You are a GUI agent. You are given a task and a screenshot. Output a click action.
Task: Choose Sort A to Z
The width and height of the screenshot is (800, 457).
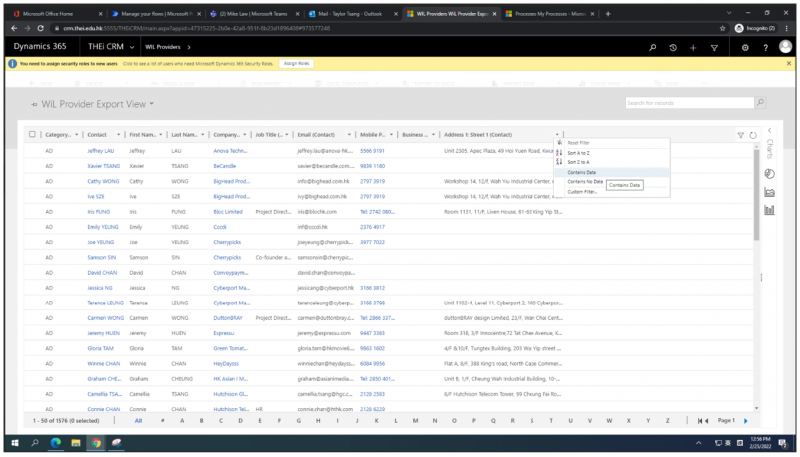(x=578, y=153)
